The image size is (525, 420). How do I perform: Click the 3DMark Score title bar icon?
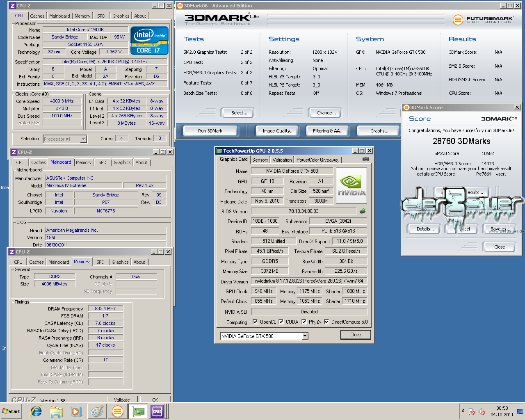coord(406,107)
